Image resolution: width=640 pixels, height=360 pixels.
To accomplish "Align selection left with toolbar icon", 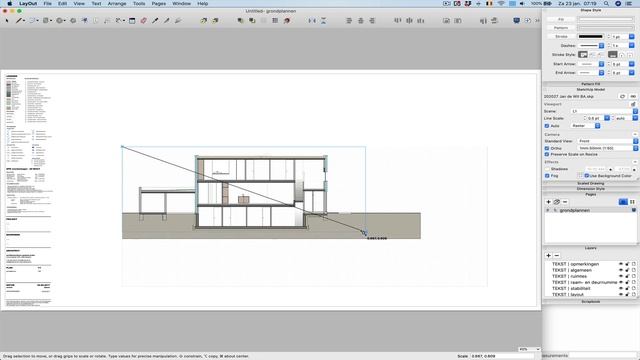I will coord(349,20).
